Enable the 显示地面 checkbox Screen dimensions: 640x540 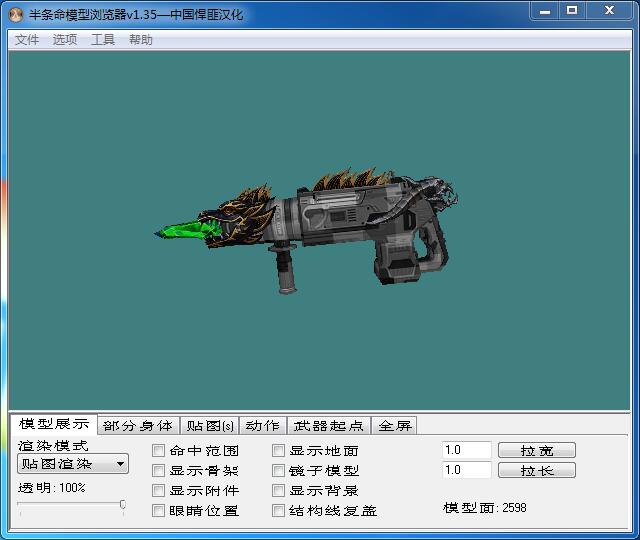point(278,451)
